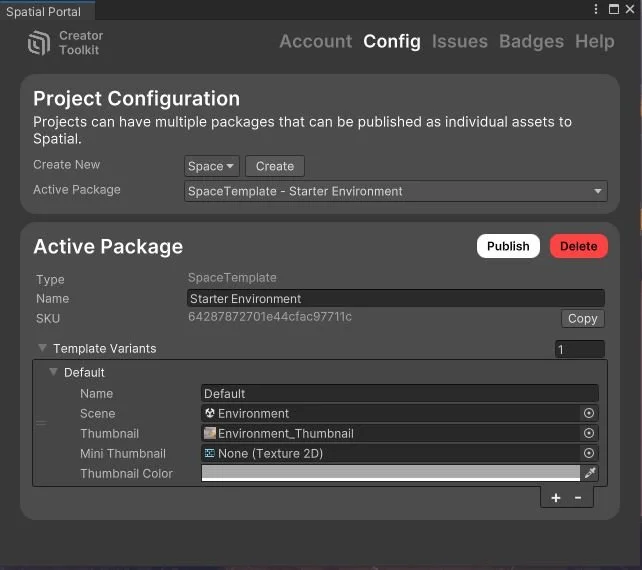Open the Issues tab
642x570 pixels.
click(x=460, y=41)
